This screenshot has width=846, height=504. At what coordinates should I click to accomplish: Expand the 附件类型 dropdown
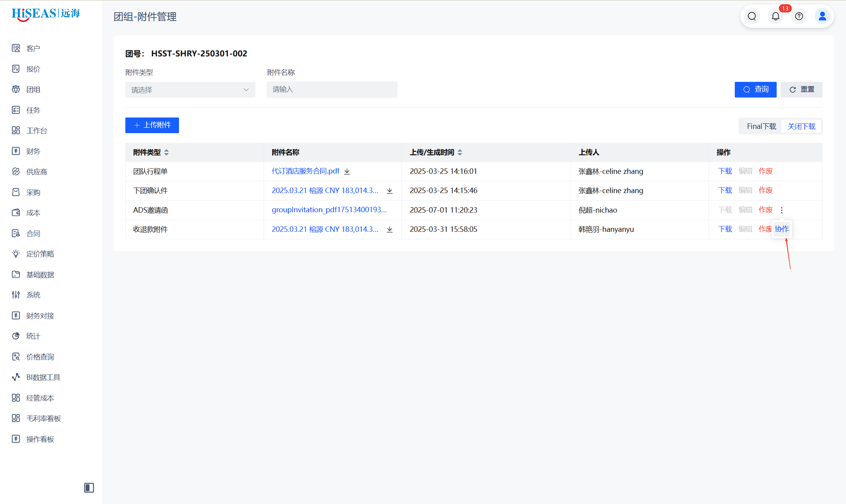pyautogui.click(x=190, y=90)
